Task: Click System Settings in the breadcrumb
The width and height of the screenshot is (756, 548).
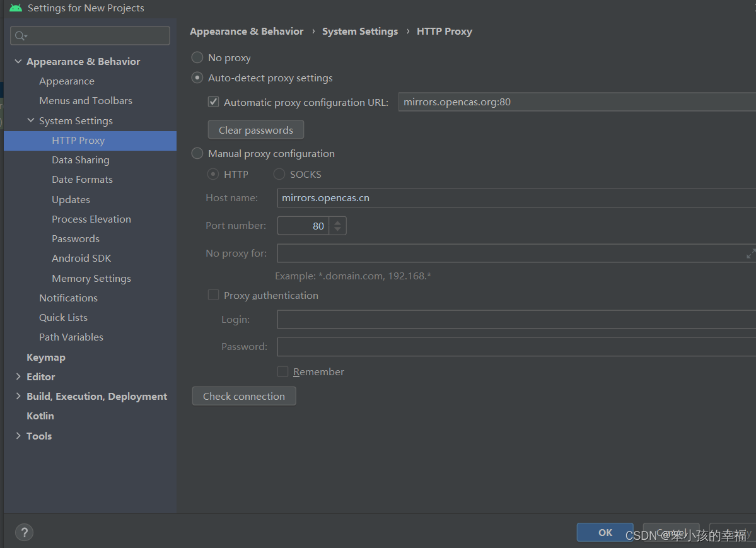Action: [x=360, y=32]
